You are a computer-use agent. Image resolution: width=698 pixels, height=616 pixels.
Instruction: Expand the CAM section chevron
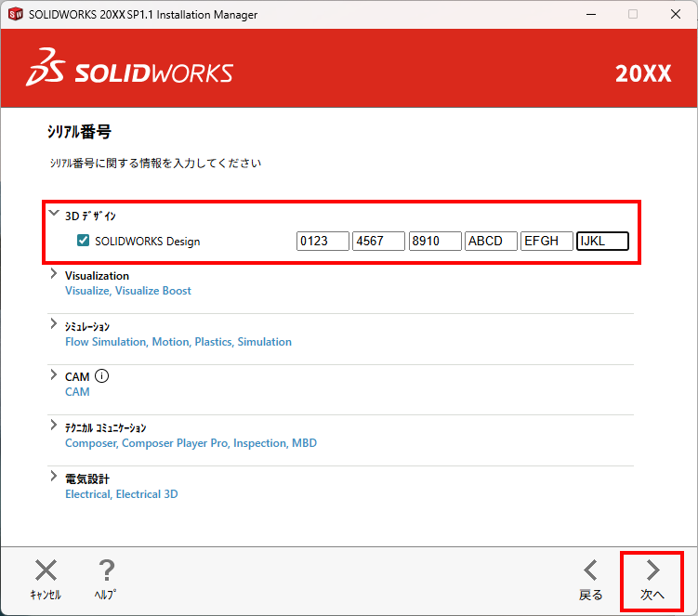(x=54, y=374)
